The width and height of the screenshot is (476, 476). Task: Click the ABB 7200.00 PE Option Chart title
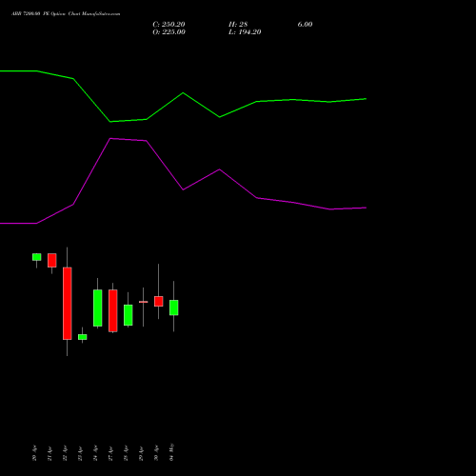[66, 14]
